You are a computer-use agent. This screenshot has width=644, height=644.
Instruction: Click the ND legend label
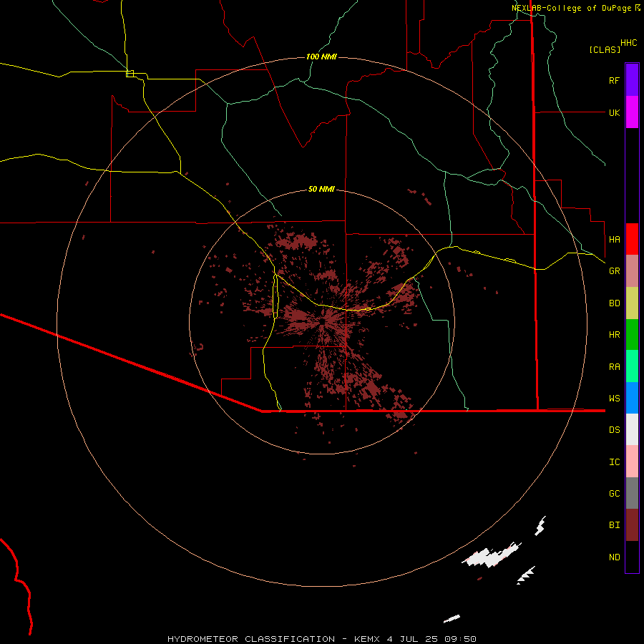(x=614, y=557)
